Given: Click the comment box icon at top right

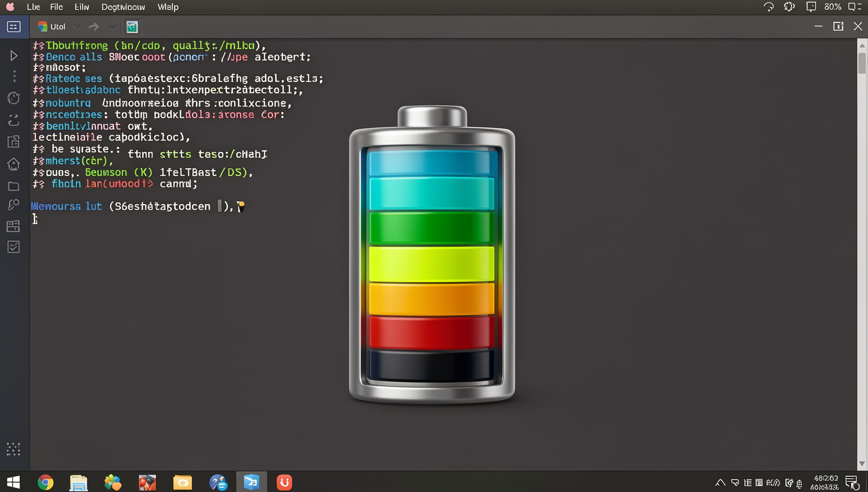Looking at the screenshot, I should pyautogui.click(x=811, y=7).
